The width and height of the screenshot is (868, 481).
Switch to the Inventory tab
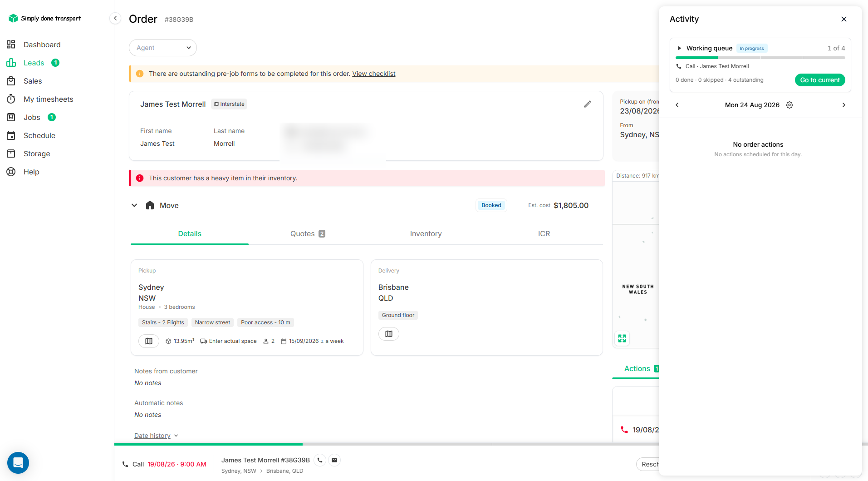coord(426,234)
